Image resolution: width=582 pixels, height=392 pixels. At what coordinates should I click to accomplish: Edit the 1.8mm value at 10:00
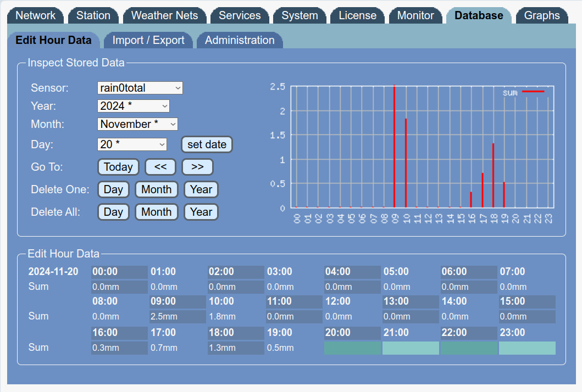236,317
